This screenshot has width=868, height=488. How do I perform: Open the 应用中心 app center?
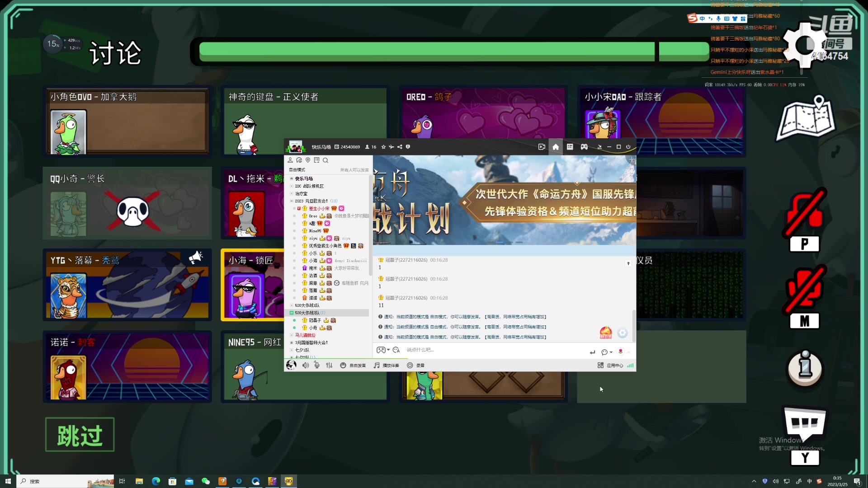pyautogui.click(x=610, y=365)
